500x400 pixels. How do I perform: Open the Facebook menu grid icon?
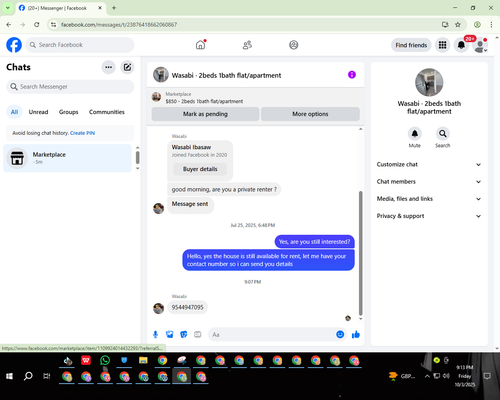point(442,45)
